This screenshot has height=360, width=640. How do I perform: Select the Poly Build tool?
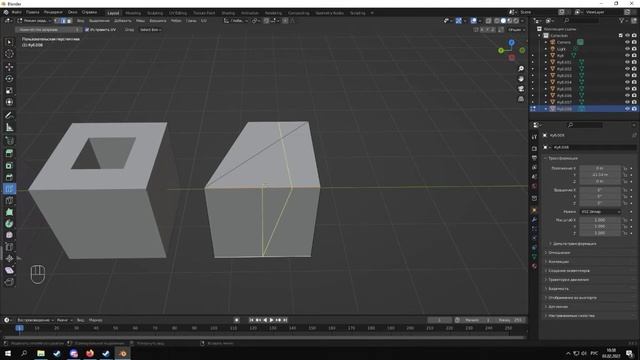(x=9, y=212)
